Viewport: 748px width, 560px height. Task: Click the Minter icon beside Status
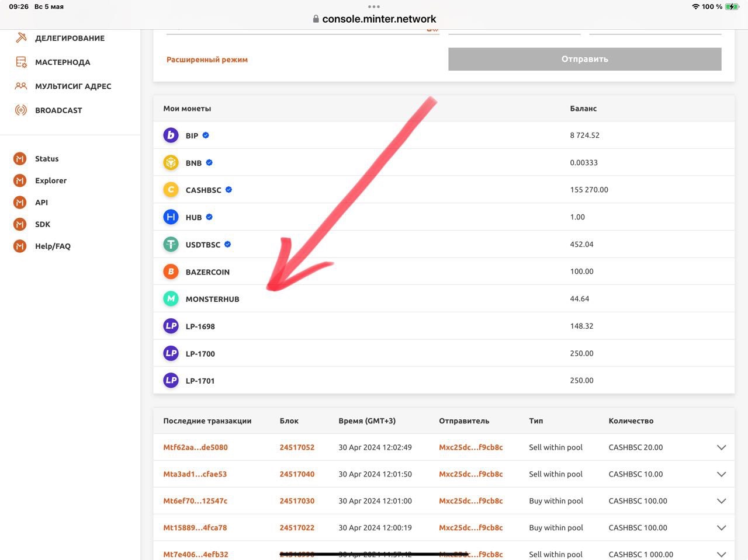point(20,158)
